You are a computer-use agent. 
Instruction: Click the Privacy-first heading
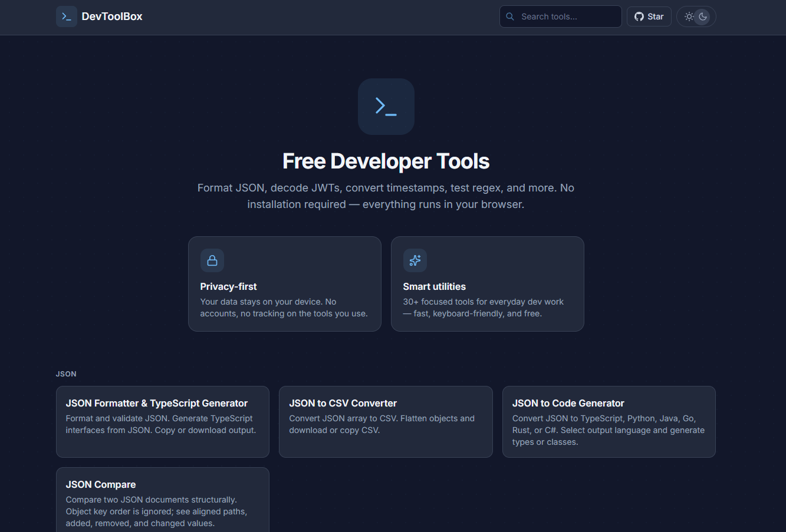(x=228, y=286)
